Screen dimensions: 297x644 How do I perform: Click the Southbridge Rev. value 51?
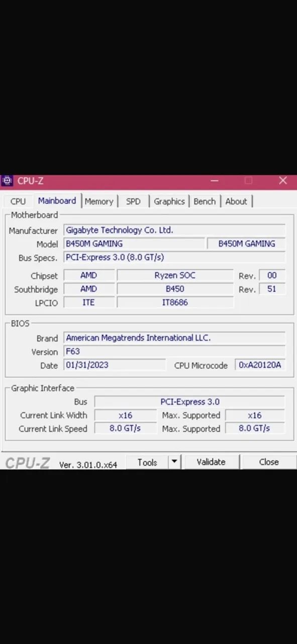click(272, 289)
